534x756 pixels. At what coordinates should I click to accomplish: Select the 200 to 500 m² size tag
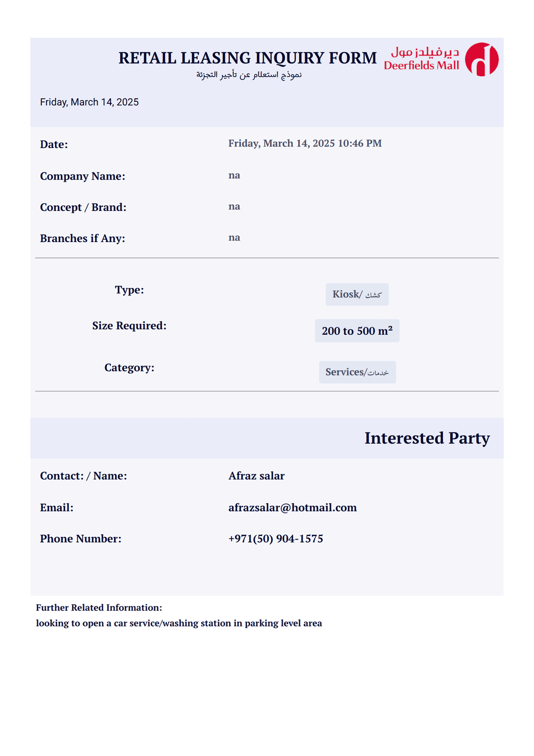[x=357, y=331]
